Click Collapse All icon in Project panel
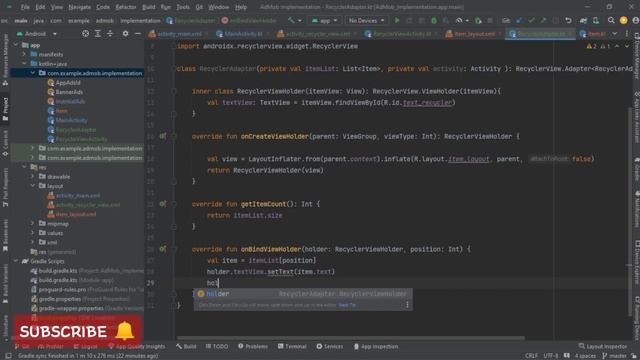Screen dimensions: 640x360 pyautogui.click(x=110, y=34)
